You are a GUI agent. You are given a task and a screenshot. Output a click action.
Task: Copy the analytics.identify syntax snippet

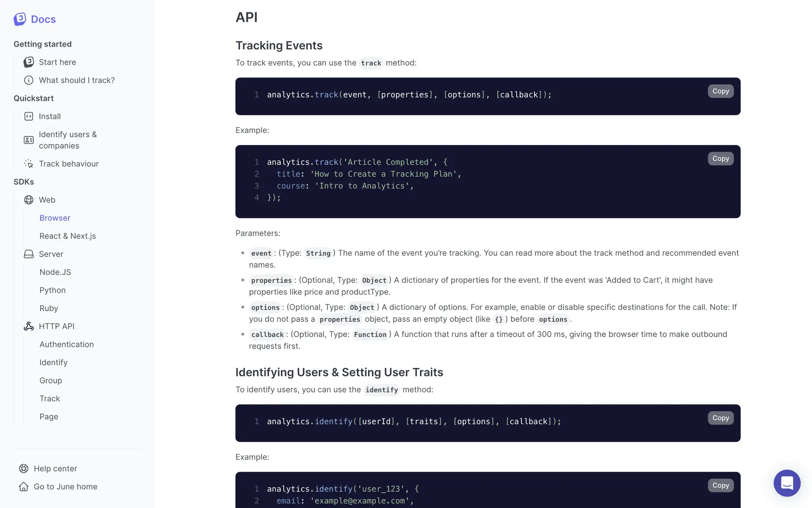point(720,418)
